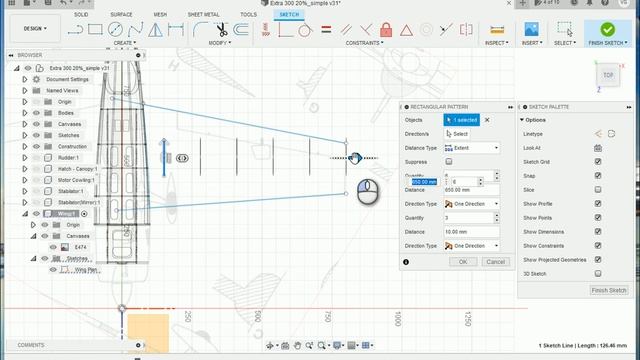Clear the Objects selection with X
Viewport: 640px width, 360px height.
click(487, 120)
